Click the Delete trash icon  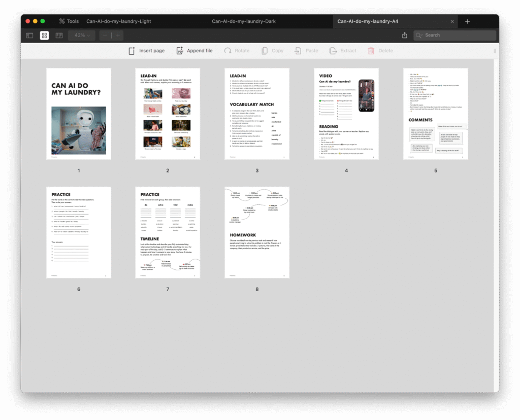point(371,51)
